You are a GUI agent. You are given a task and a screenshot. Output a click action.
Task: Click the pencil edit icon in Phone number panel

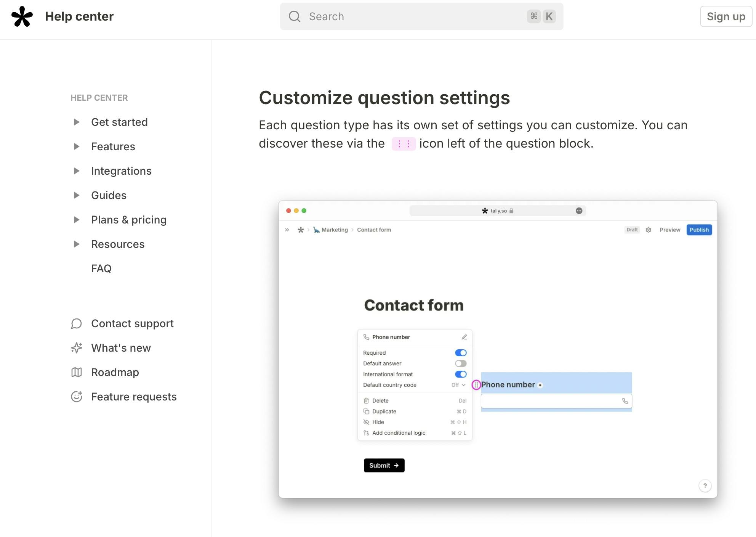coord(464,337)
